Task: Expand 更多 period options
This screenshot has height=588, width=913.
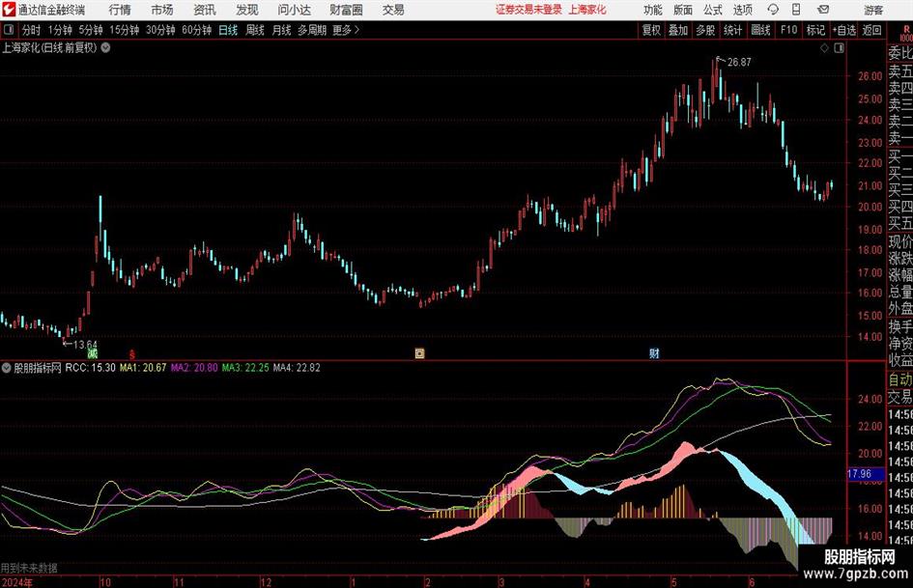Action: coord(346,30)
